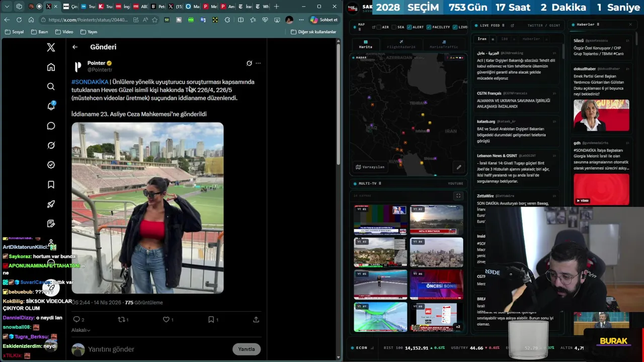Click the browser address bar URL
The width and height of the screenshot is (644, 362).
(88, 20)
